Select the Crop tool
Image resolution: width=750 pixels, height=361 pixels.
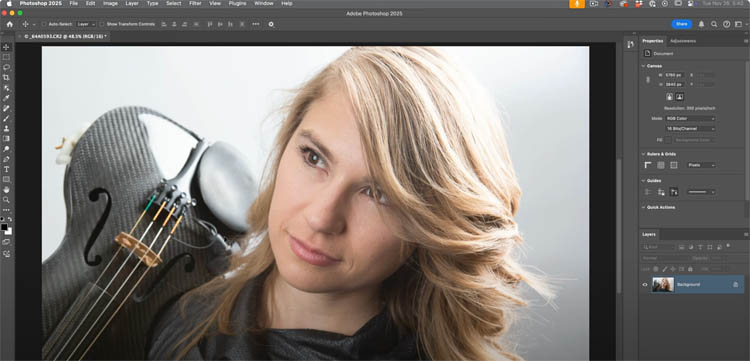click(6, 77)
